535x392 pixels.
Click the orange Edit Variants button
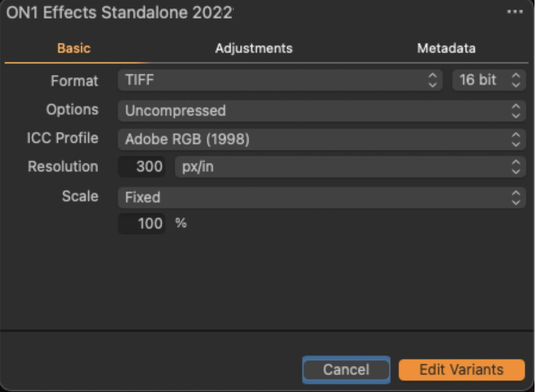(461, 370)
